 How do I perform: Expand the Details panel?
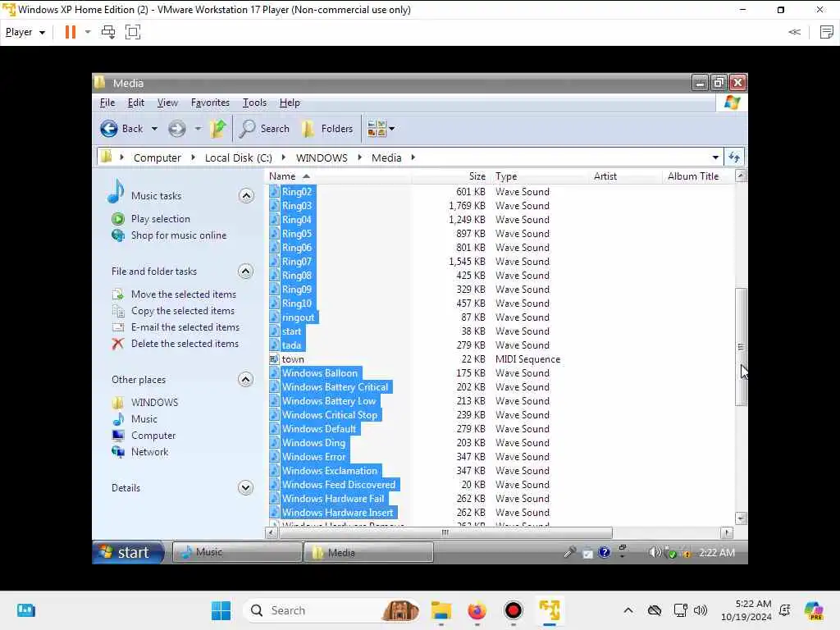point(246,488)
